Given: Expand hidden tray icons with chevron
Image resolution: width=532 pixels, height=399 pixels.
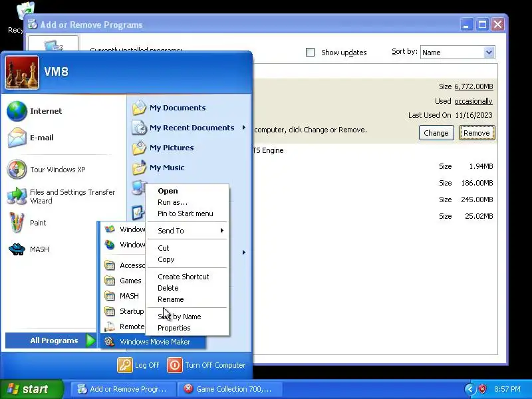Looking at the screenshot, I should click(470, 389).
